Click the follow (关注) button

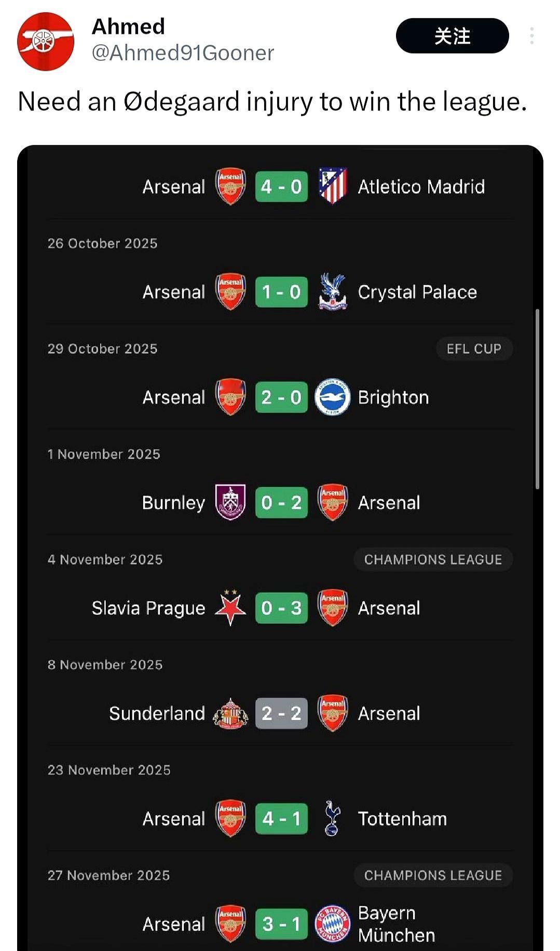452,36
